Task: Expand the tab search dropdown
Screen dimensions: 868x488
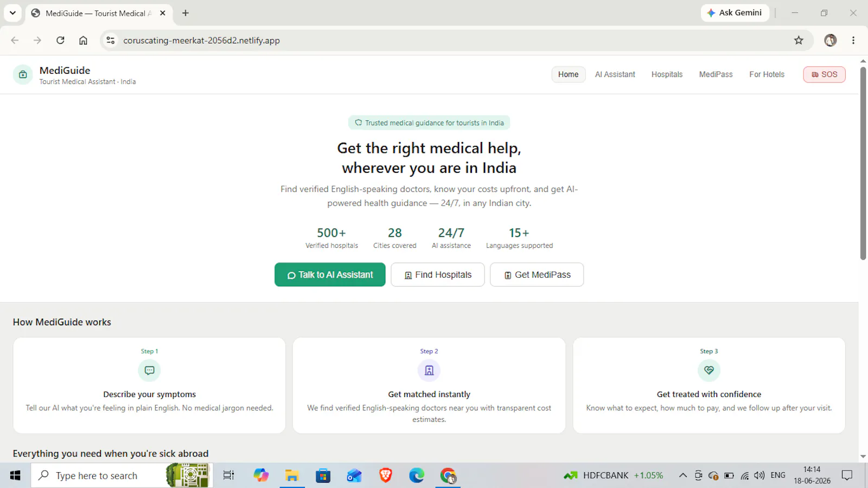Action: (x=12, y=13)
